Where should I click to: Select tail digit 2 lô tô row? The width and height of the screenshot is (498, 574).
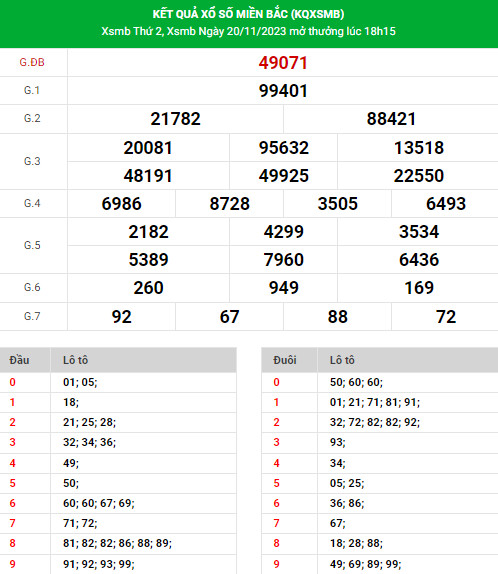pos(380,422)
